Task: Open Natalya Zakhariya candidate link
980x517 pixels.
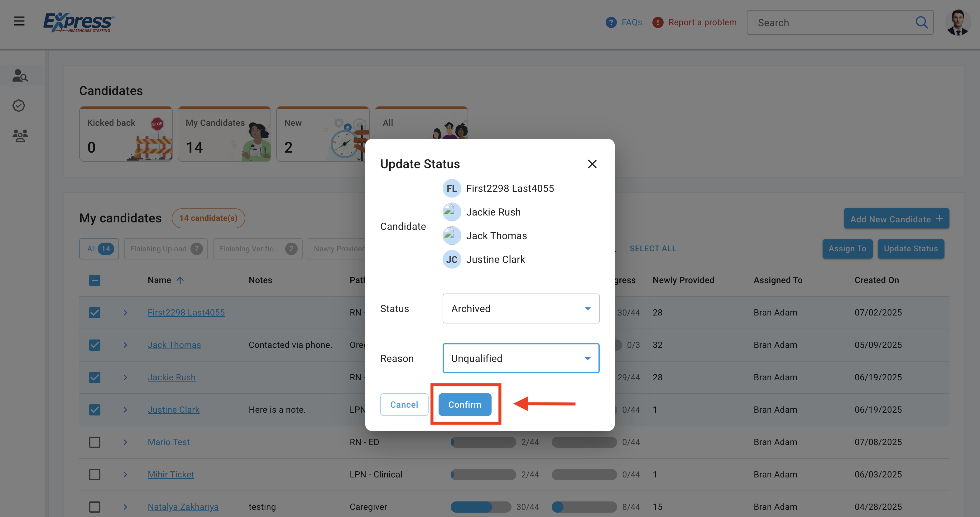Action: click(x=183, y=507)
